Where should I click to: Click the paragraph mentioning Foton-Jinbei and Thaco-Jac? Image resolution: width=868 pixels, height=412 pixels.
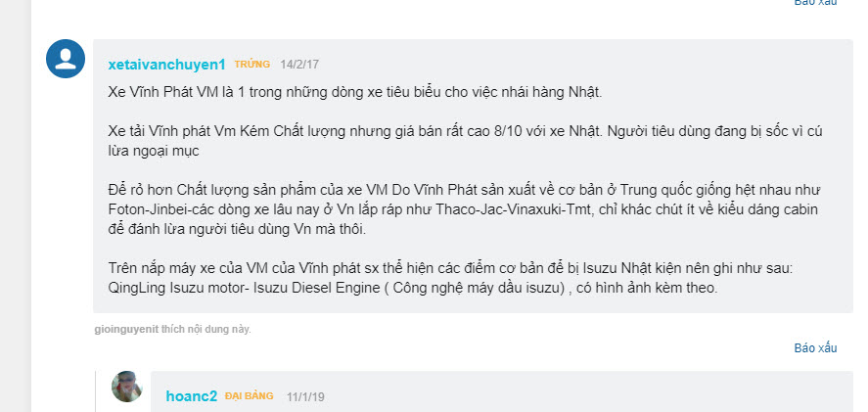pyautogui.click(x=464, y=209)
